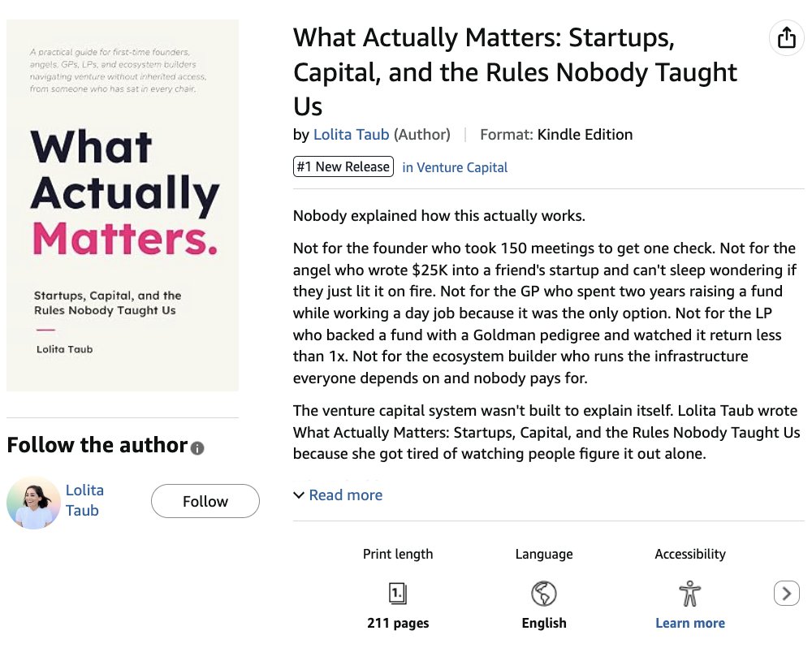812x648 pixels.
Task: Click the Print length page icon
Action: click(x=398, y=593)
